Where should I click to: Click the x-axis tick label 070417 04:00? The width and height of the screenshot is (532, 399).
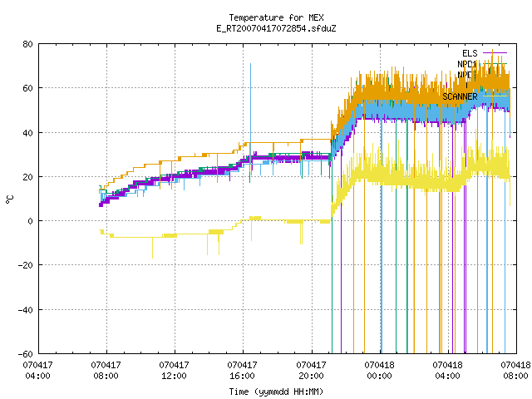37,370
